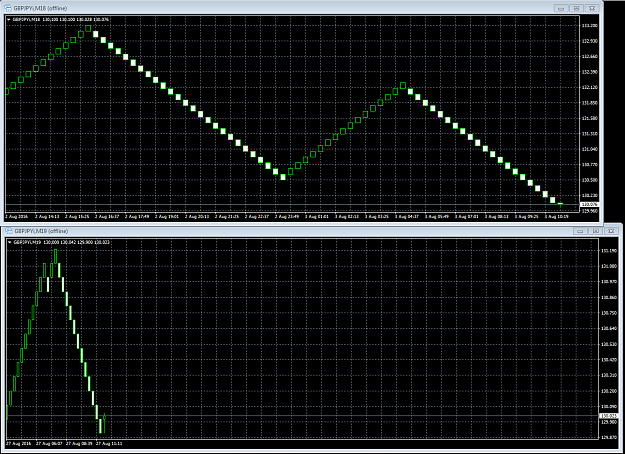Minimize the GBPJPY,M18 chart window
Image resolution: width=625 pixels, height=454 pixels.
coord(561,8)
